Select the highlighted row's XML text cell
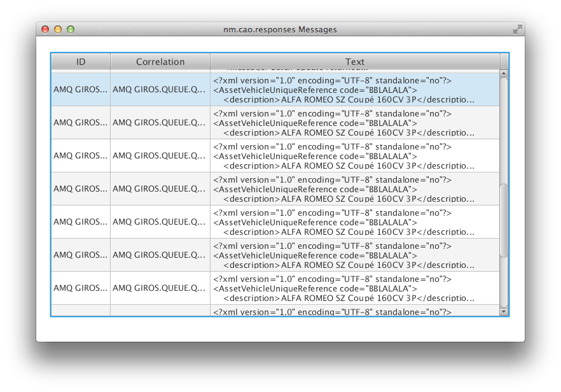561x392 pixels. point(355,90)
